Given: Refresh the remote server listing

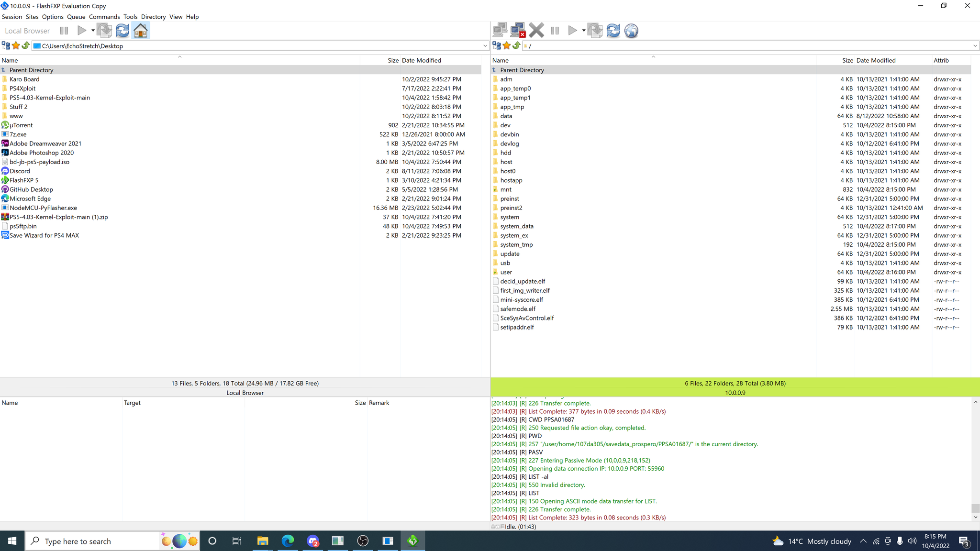Looking at the screenshot, I should pos(613,31).
